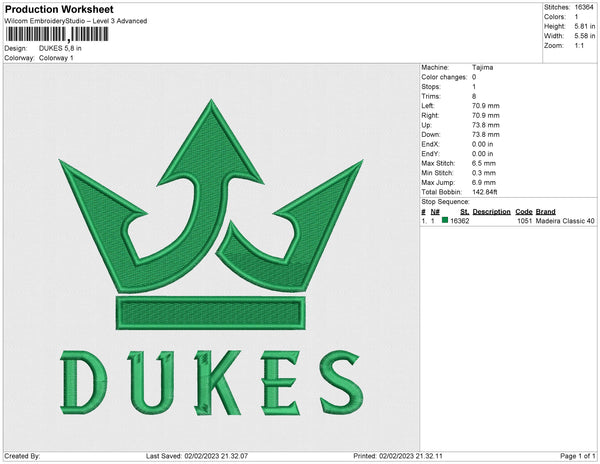This screenshot has width=600, height=464.
Task: Click width value '5.58 in'
Action: tap(585, 36)
